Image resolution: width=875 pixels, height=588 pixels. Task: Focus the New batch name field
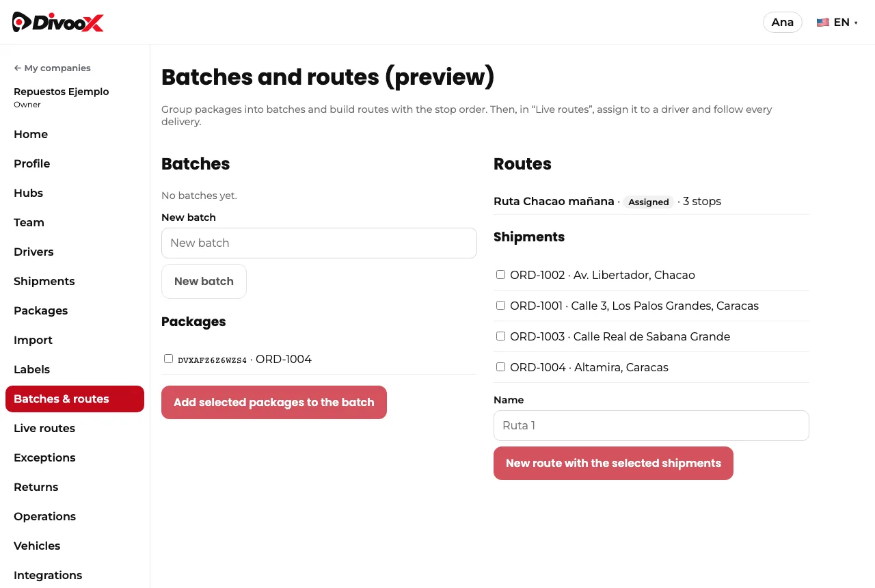click(319, 243)
